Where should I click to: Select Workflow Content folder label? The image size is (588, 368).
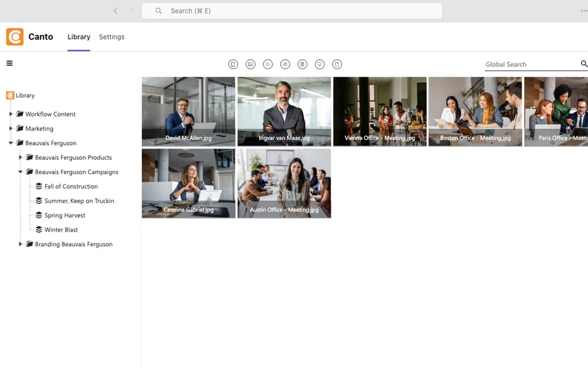50,114
